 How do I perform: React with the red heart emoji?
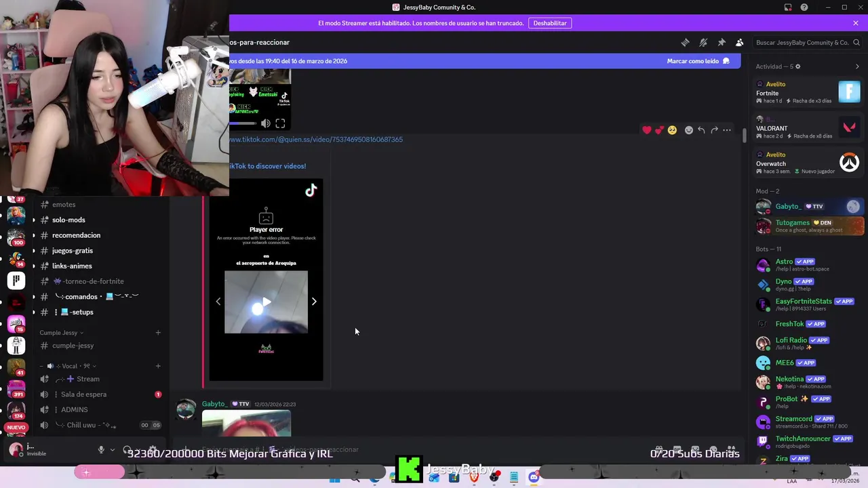pos(647,130)
